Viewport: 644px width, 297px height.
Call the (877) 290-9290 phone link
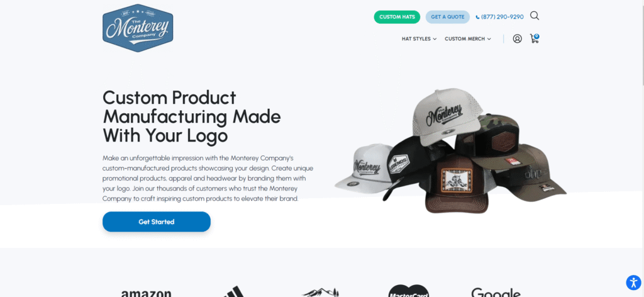click(x=502, y=17)
